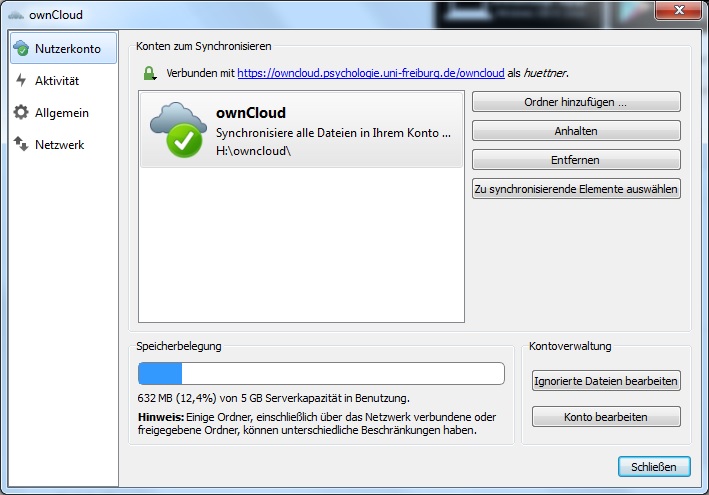Click the H:\owncloud\ folder path text
Image resolution: width=709 pixels, height=495 pixels.
253,151
